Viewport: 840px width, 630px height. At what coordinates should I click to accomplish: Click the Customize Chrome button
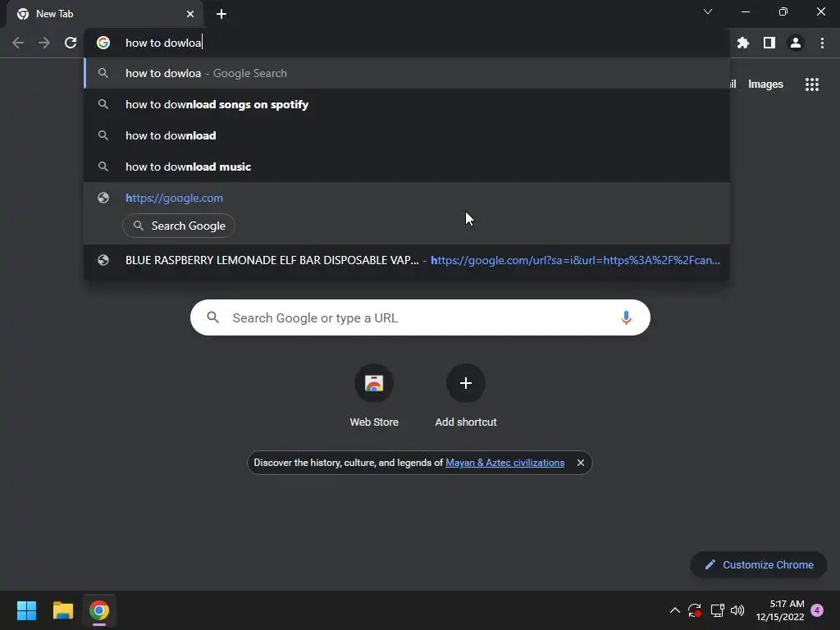click(x=759, y=564)
